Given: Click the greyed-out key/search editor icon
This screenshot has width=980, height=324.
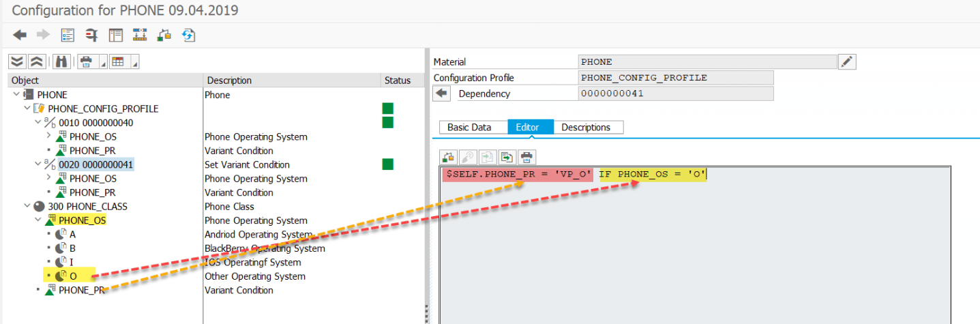Looking at the screenshot, I should pyautogui.click(x=469, y=157).
